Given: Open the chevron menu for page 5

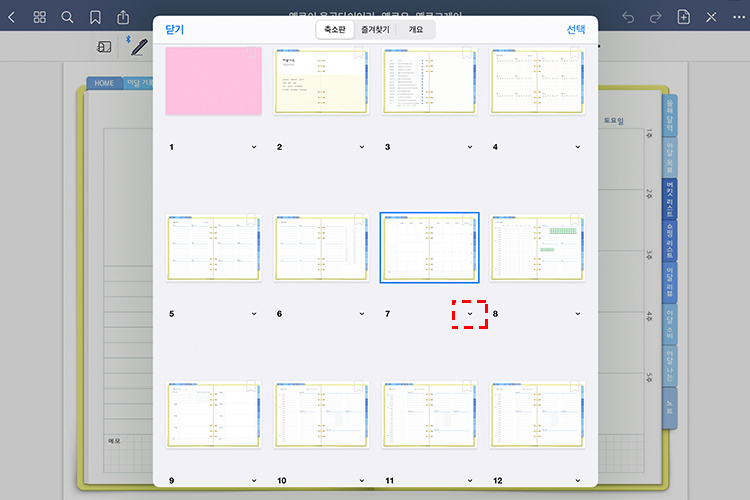Looking at the screenshot, I should [x=254, y=314].
